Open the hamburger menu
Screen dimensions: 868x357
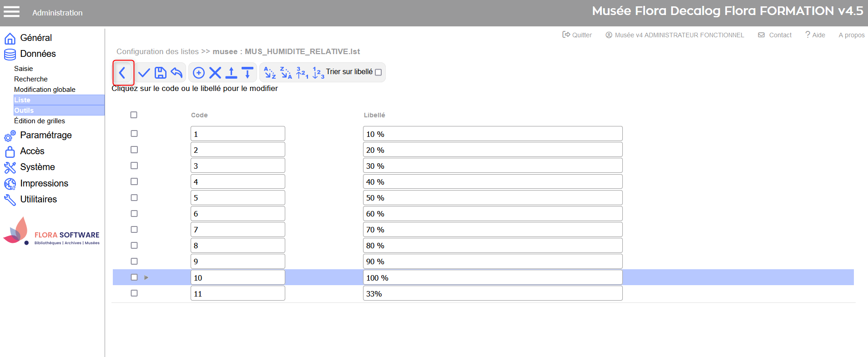[12, 12]
